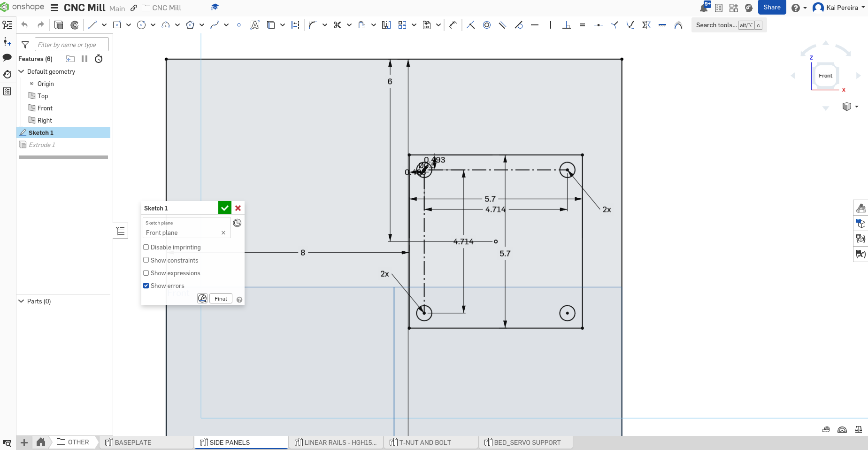The image size is (868, 450).
Task: Select the Spline tool
Action: (x=215, y=25)
